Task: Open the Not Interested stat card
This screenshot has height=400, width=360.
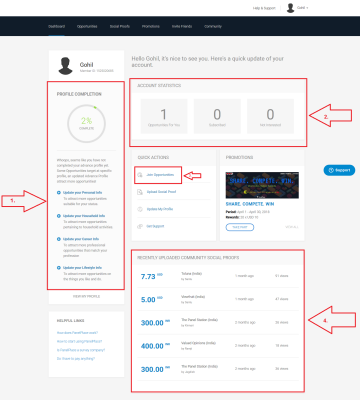Action: click(x=270, y=116)
